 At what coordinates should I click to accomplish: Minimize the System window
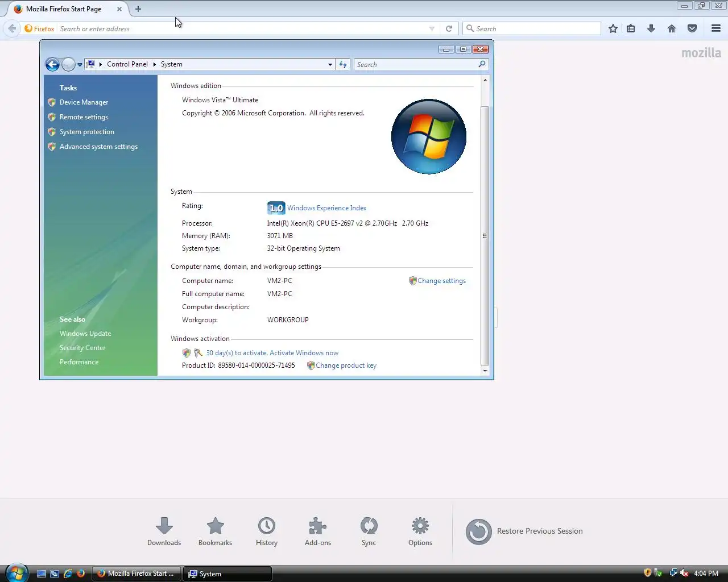pyautogui.click(x=446, y=49)
